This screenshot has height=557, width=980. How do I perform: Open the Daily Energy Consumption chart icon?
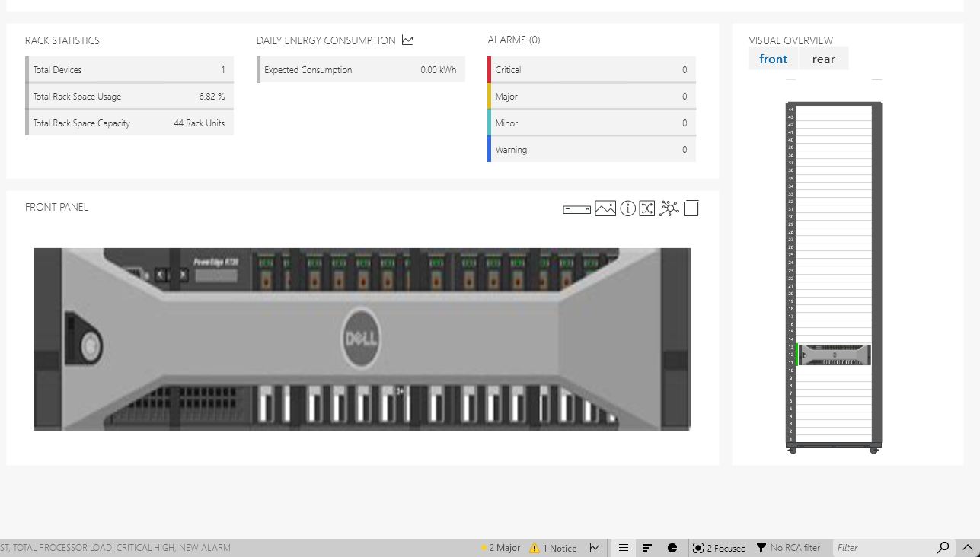(407, 40)
